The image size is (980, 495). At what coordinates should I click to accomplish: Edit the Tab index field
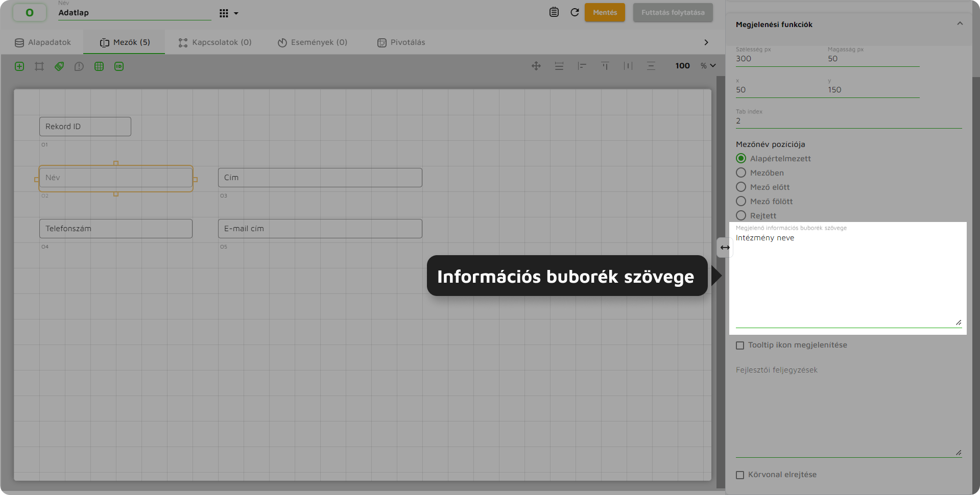coord(849,121)
